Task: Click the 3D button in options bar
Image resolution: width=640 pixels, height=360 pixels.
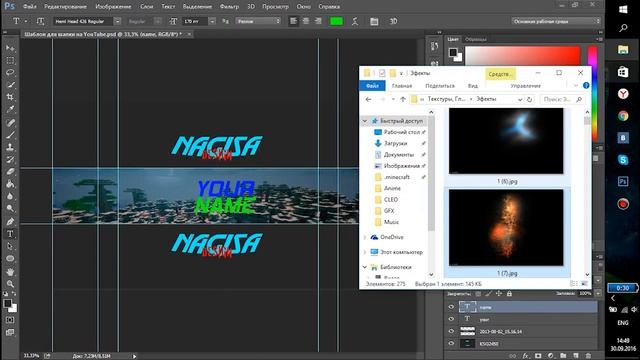Action: click(x=393, y=21)
